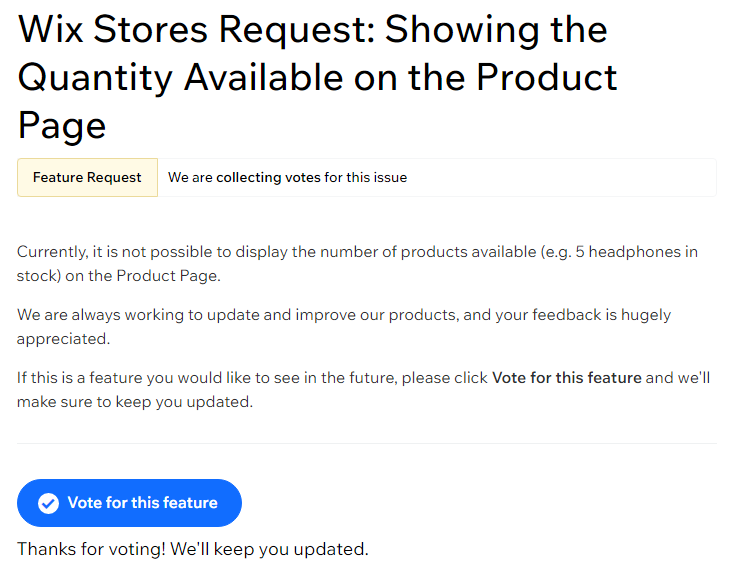Viewport: 738px width, 580px height.
Task: Click the paragraph starting with 'Currently, it is not possible'
Action: [x=357, y=264]
